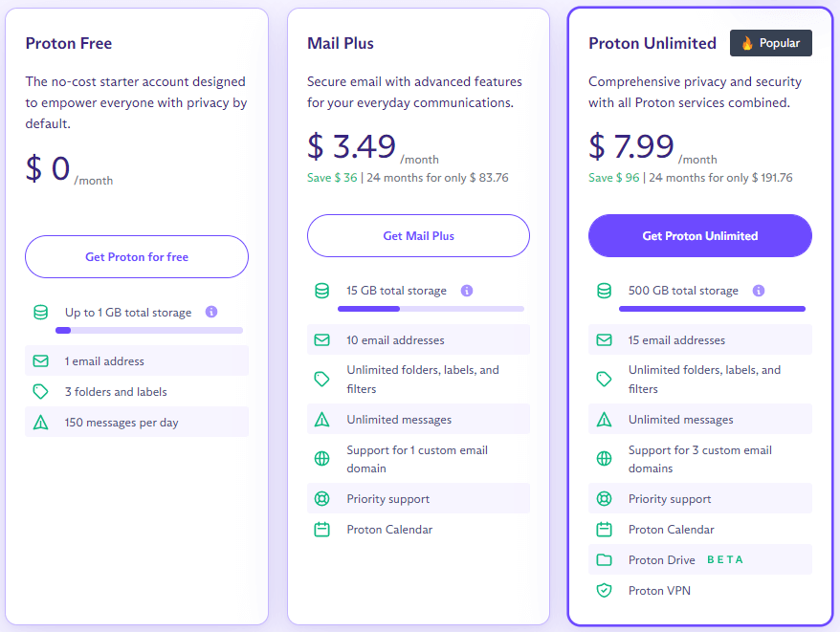Click the Proton Drive folder icon
Image resolution: width=840 pixels, height=632 pixels.
(605, 559)
